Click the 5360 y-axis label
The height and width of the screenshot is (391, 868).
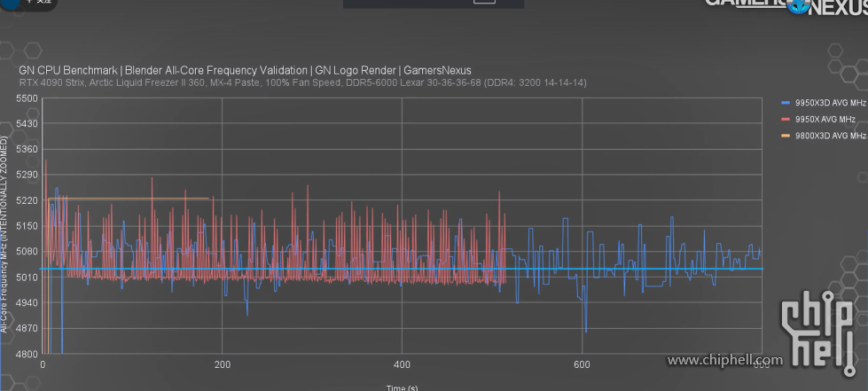coord(27,150)
